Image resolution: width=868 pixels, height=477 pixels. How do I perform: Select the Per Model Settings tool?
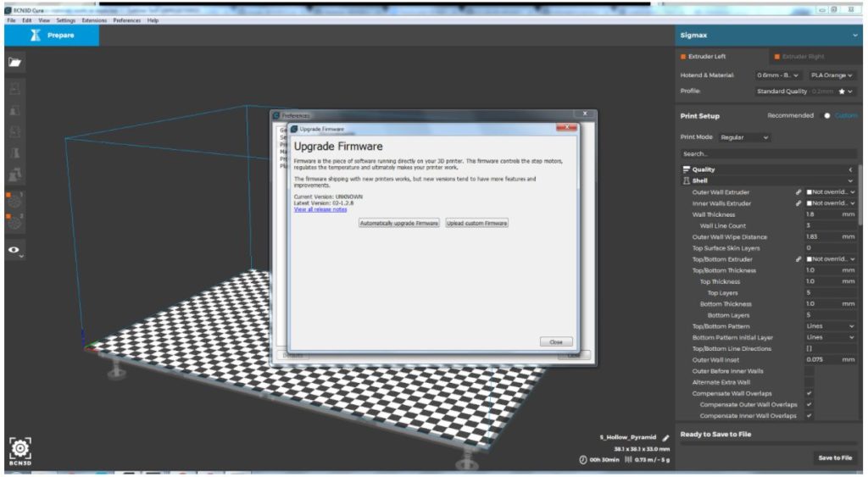click(x=14, y=175)
